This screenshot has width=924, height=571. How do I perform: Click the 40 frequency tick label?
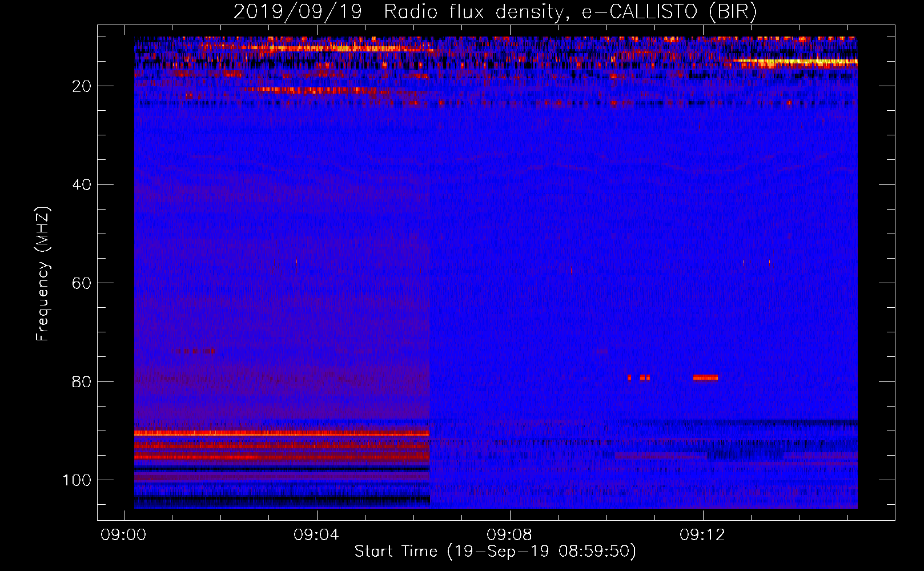tap(82, 185)
